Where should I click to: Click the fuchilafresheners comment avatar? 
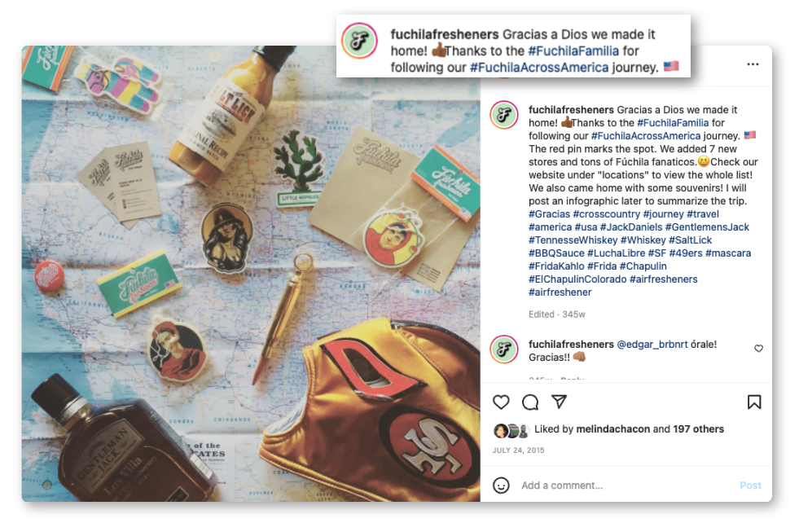click(504, 349)
